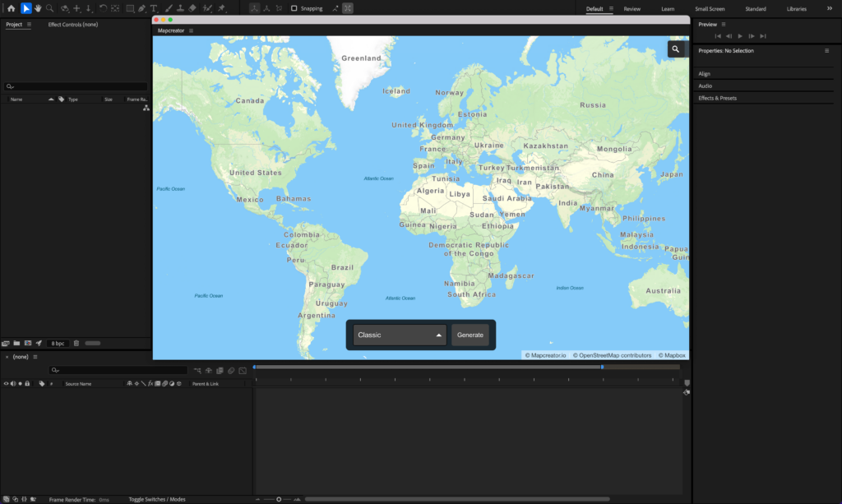Adjust the timeline zoom slider knob
Image resolution: width=842 pixels, height=504 pixels.
[x=279, y=499]
